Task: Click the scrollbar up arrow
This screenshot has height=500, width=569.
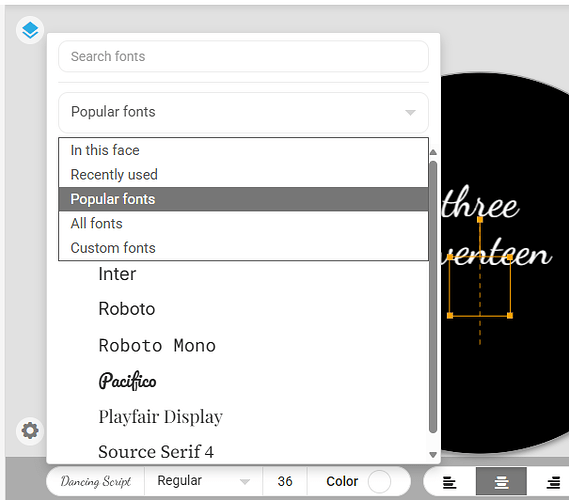Action: point(433,152)
